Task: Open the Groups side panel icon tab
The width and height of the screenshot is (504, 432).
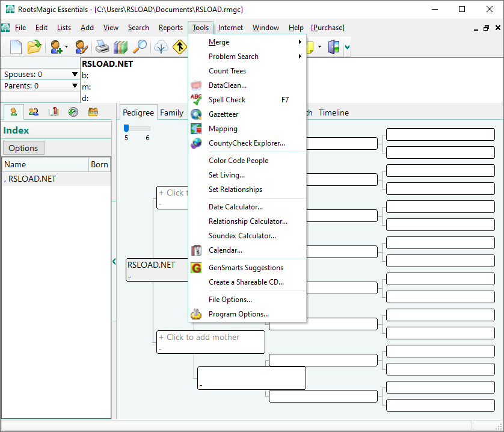Action: (93, 112)
